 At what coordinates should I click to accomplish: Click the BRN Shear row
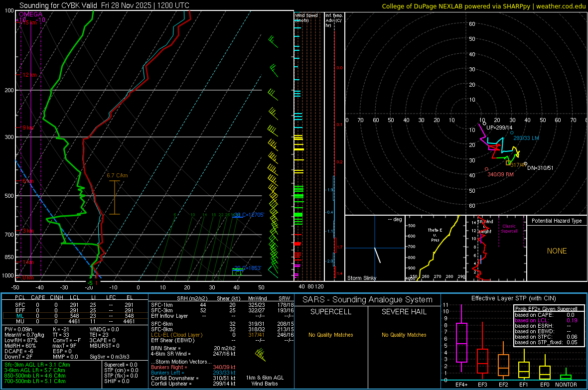pos(193,348)
